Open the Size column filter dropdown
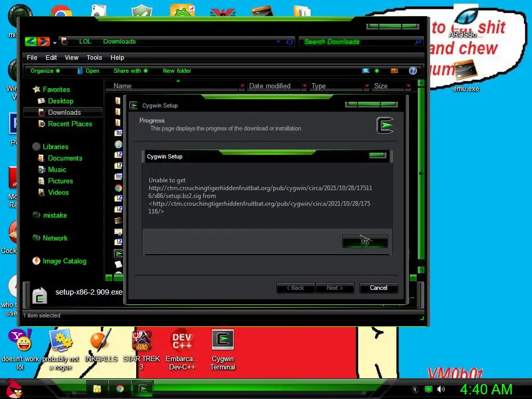 pyautogui.click(x=408, y=86)
